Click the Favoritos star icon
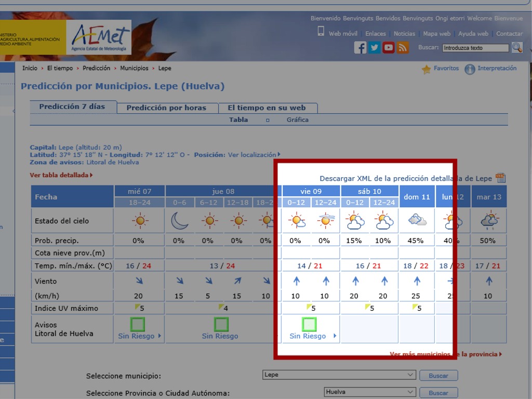Image resolution: width=532 pixels, height=399 pixels. coord(427,69)
